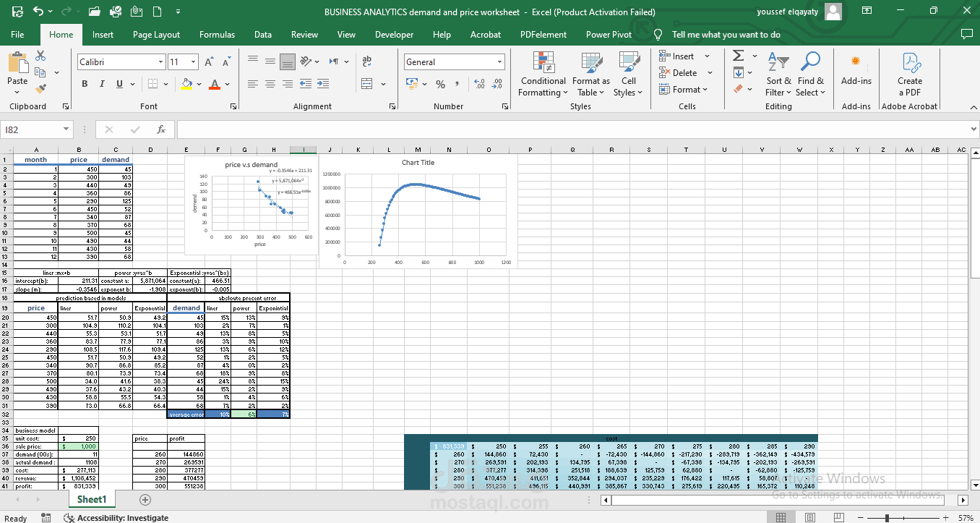Image resolution: width=980 pixels, height=523 pixels.
Task: Open Sort & Filter dropdown
Action: [778, 75]
